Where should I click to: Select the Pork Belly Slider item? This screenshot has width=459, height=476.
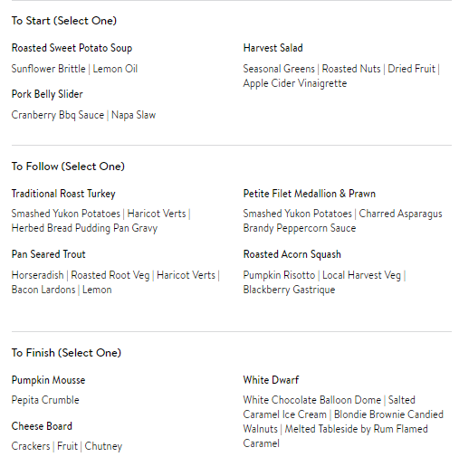point(47,94)
